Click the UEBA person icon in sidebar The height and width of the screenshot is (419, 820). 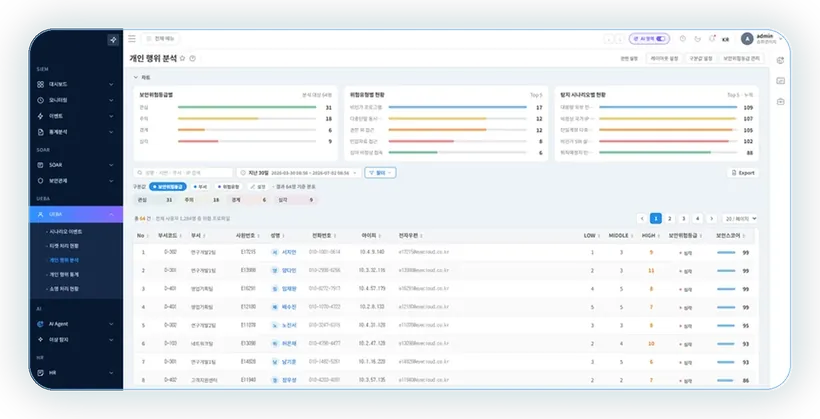pos(40,214)
